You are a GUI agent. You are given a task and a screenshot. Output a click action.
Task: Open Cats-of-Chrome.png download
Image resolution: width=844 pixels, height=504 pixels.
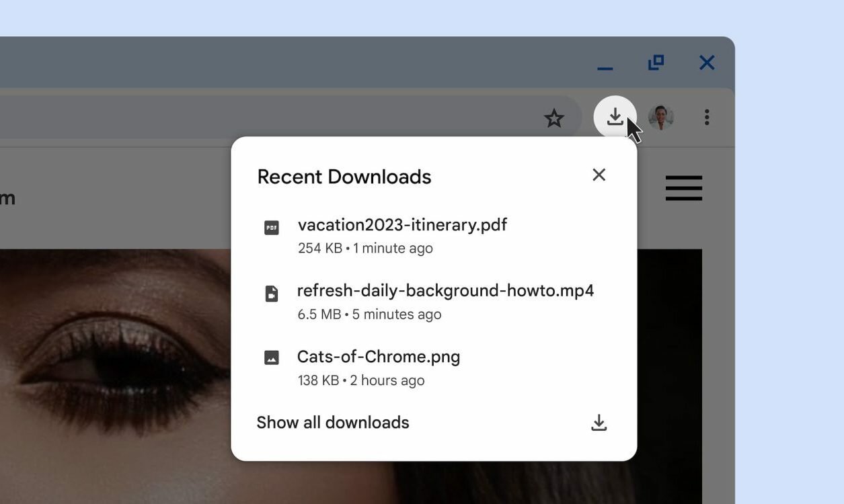point(379,357)
